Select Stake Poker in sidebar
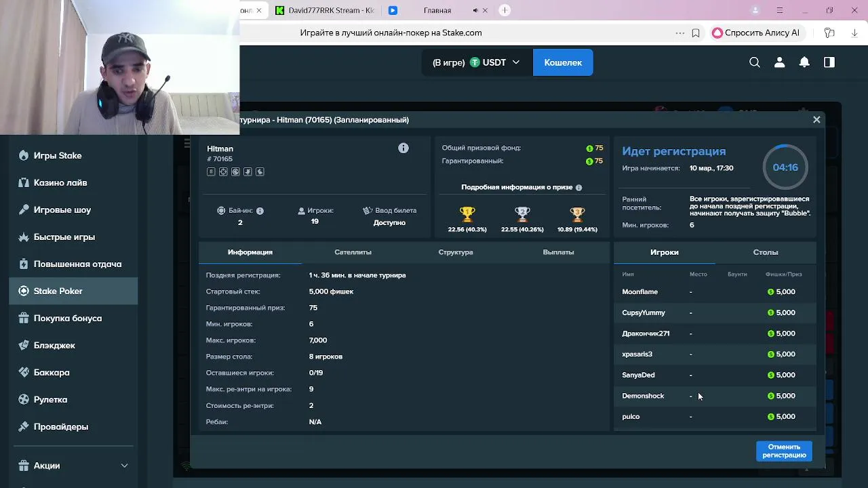Screen dimensions: 868x488 pos(73,291)
